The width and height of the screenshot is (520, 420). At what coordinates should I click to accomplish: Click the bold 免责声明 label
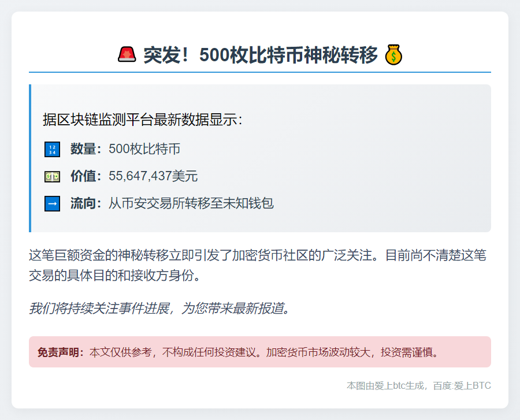61,352
